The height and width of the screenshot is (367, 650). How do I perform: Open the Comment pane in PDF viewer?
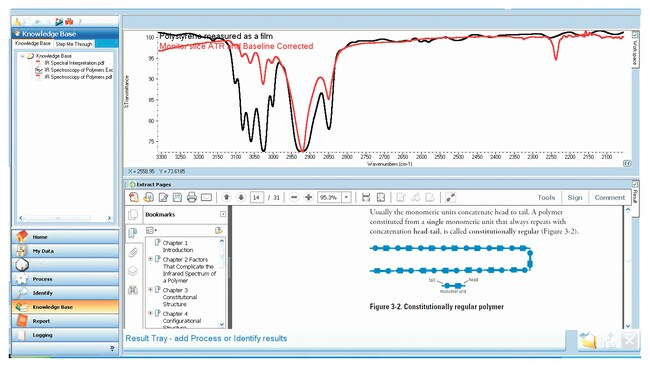point(609,197)
